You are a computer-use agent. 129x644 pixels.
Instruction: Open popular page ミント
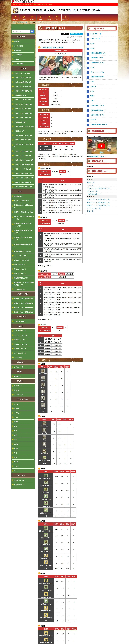(92, 91)
